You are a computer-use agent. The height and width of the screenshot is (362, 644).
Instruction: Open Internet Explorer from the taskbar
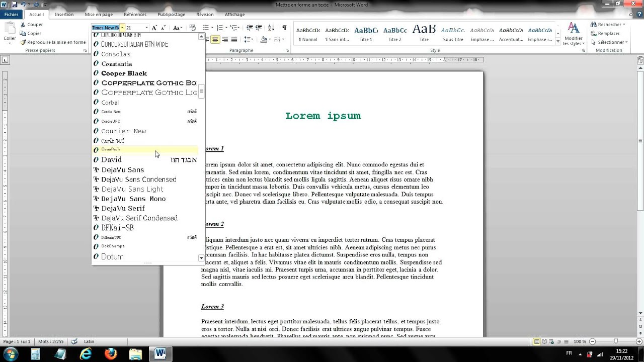click(86, 353)
